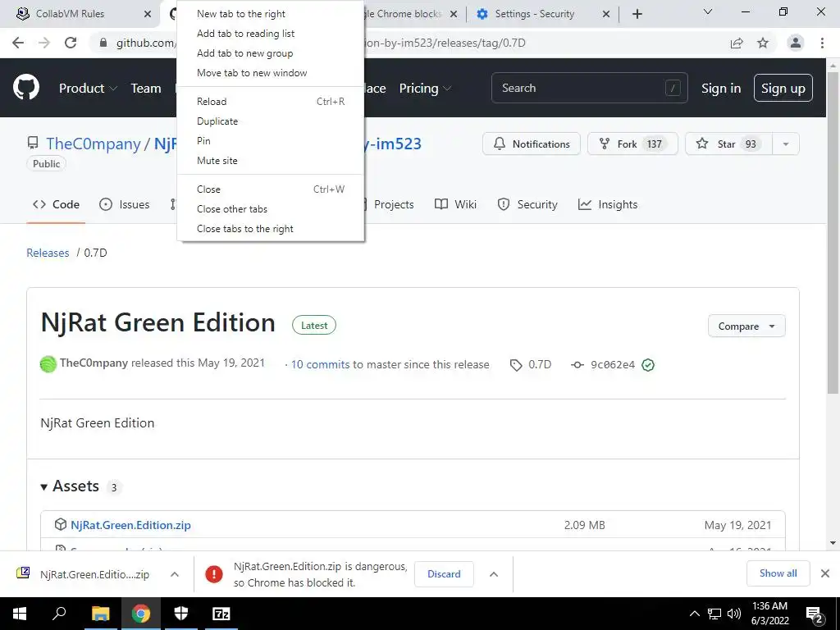
Task: Close the downloads bar
Action: [x=825, y=573]
